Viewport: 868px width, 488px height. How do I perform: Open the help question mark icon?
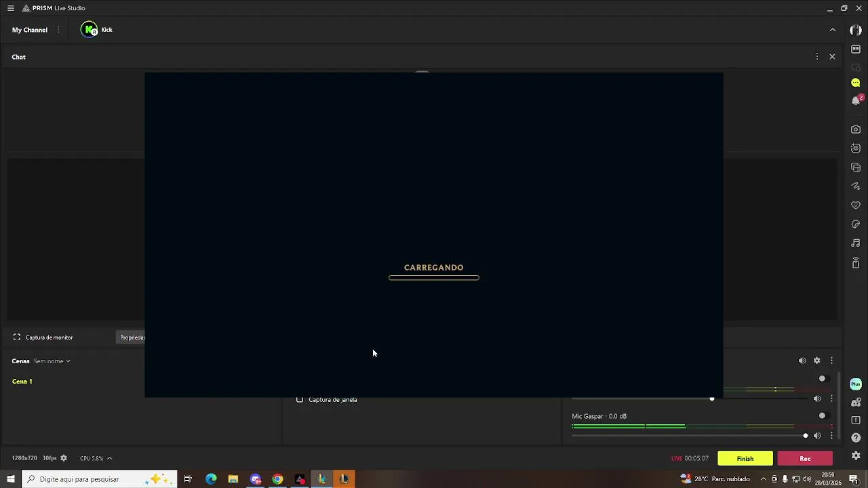click(x=856, y=438)
